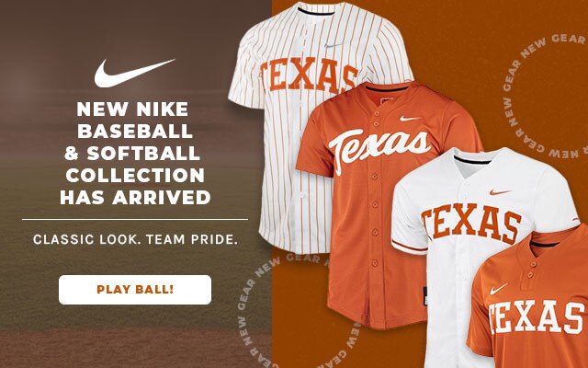Click the white script Texas wordmark
The height and width of the screenshot is (368, 588).
(379, 148)
